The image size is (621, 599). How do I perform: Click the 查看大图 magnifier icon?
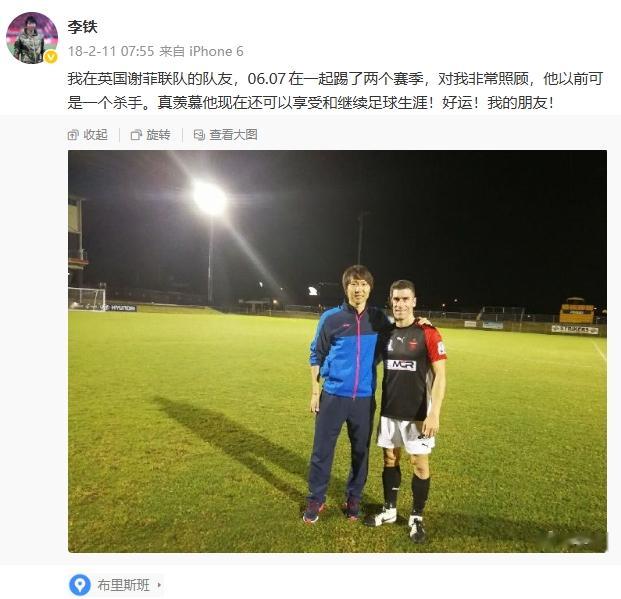click(199, 135)
